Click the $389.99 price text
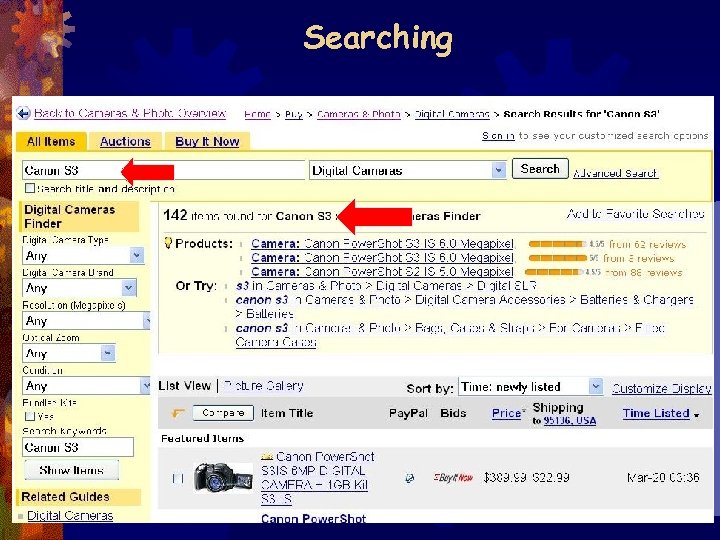Viewport: 720px width, 540px height. tap(505, 478)
